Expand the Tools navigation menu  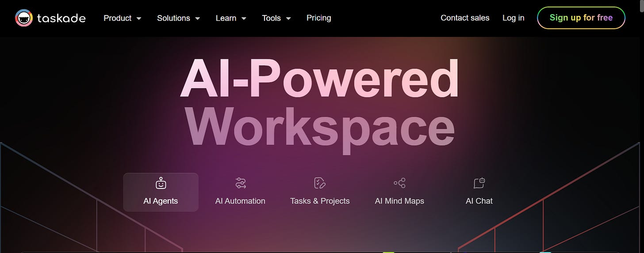coord(276,18)
